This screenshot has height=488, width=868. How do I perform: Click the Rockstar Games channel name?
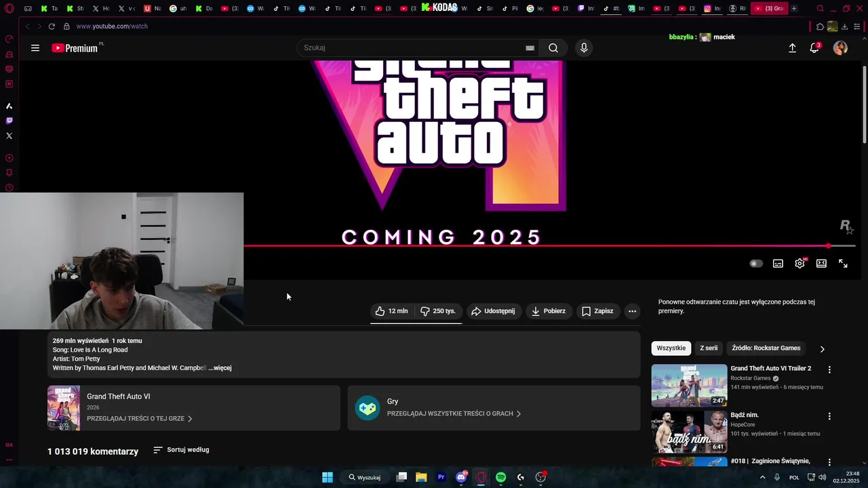tap(750, 378)
